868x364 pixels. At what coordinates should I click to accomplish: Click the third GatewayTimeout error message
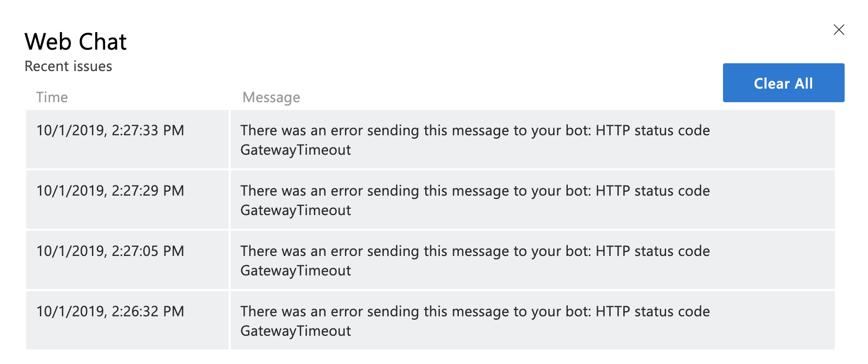(475, 260)
